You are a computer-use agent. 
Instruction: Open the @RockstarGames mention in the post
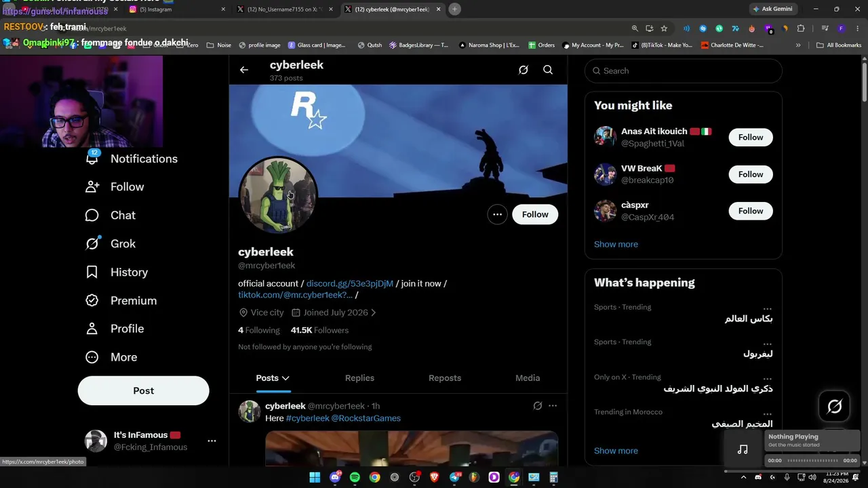[366, 418]
